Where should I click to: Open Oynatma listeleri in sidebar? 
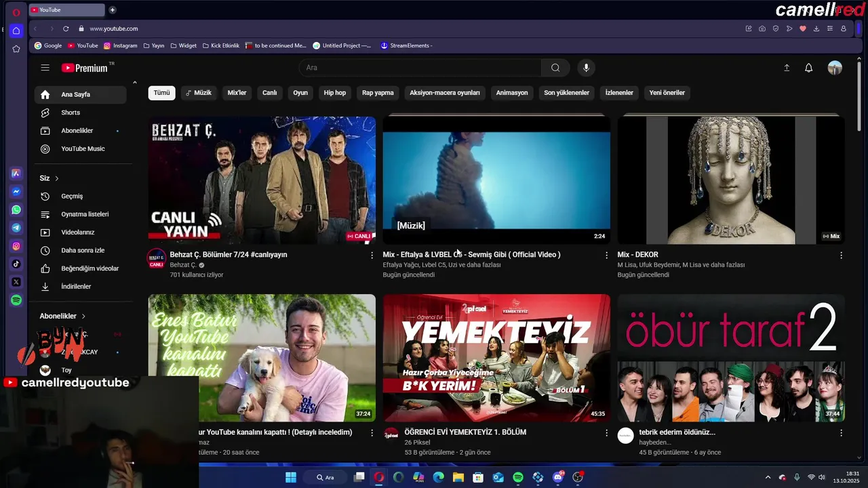pyautogui.click(x=81, y=214)
